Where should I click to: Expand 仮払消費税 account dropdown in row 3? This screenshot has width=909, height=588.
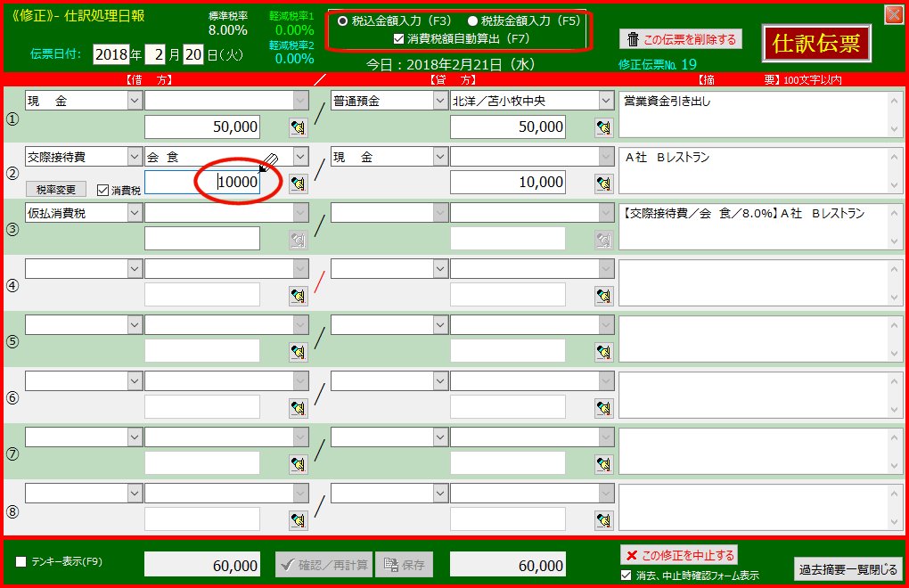click(x=134, y=213)
